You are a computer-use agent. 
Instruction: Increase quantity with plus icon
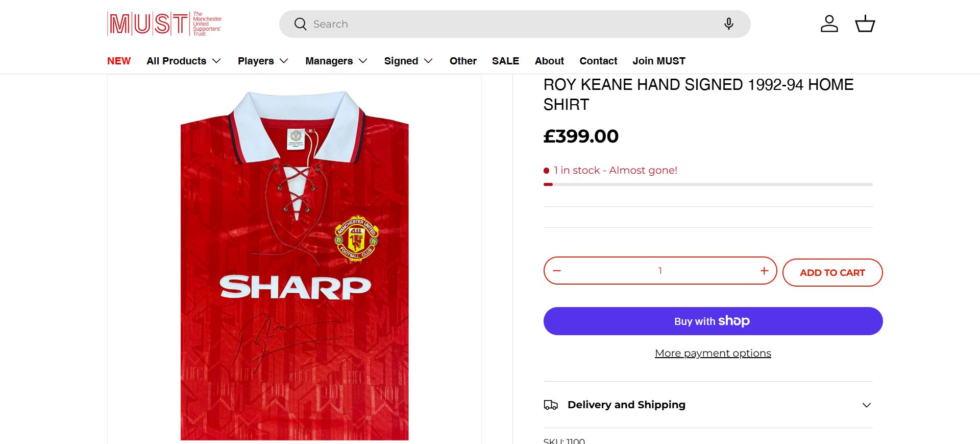[764, 271]
